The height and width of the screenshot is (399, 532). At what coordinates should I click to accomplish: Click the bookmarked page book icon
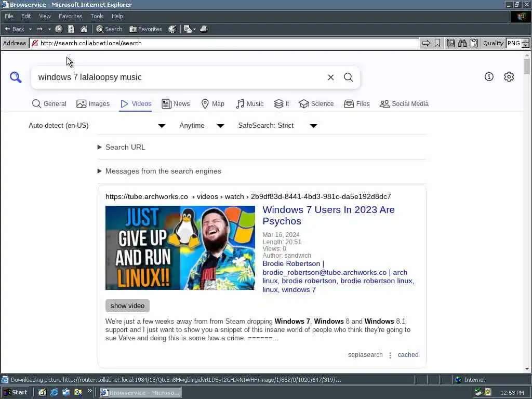point(450,43)
